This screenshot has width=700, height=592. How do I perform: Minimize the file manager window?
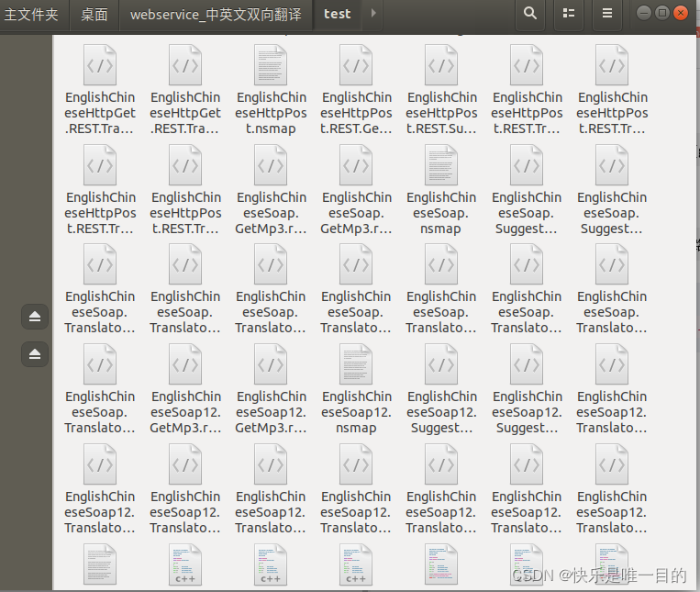(x=644, y=13)
